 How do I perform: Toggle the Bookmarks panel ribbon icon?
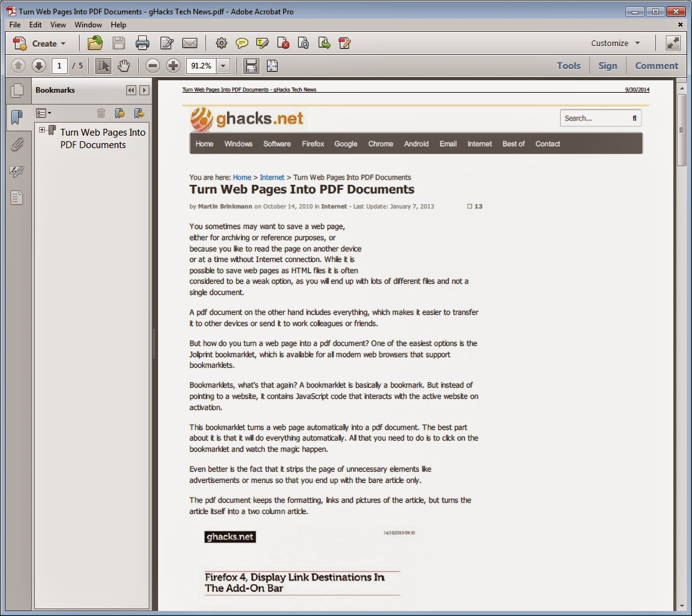pos(17,118)
